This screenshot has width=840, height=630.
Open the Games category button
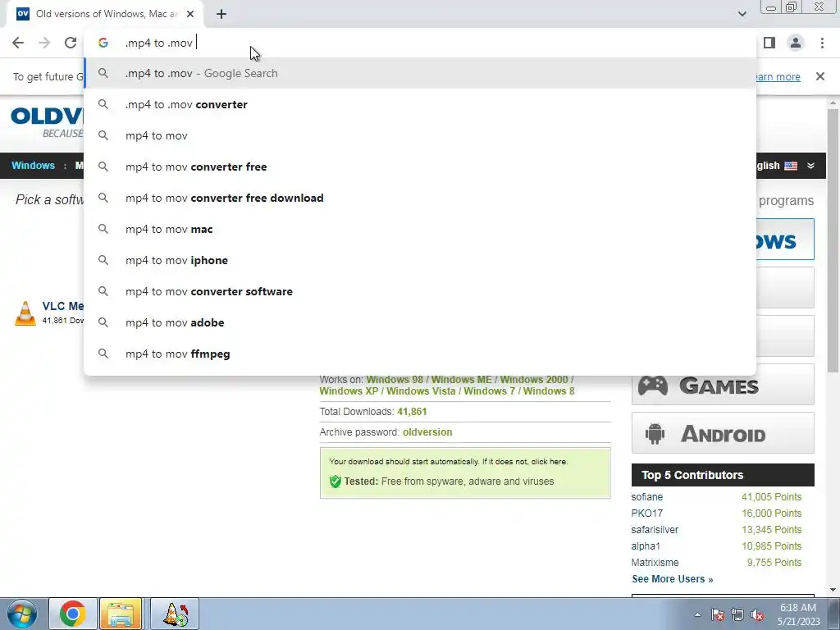coord(723,385)
